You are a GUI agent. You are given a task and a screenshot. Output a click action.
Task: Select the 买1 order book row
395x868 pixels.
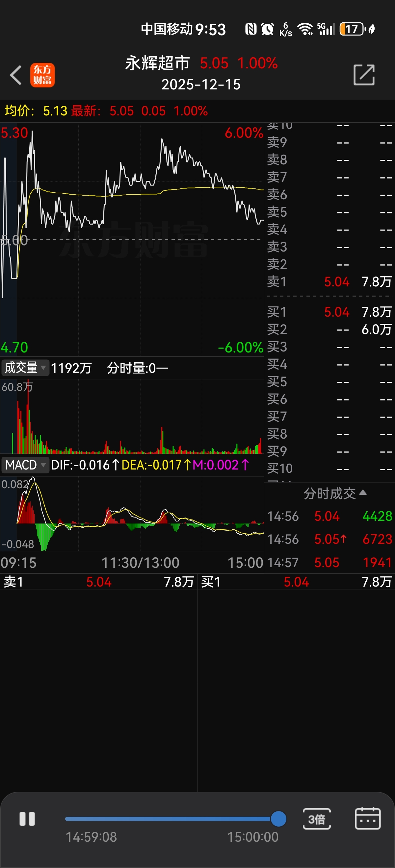point(329,312)
